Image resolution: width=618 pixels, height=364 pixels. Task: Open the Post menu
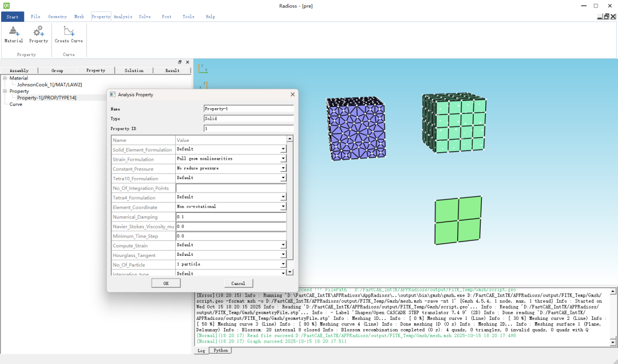pyautogui.click(x=167, y=17)
